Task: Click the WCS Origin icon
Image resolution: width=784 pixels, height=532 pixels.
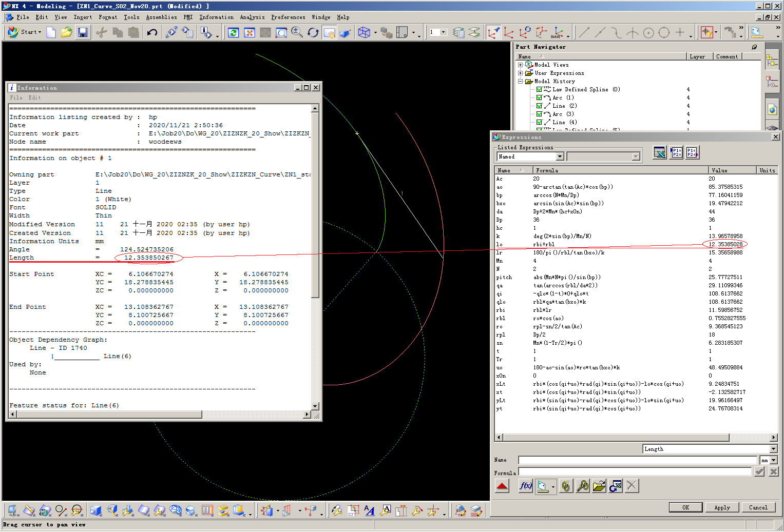Action: pyautogui.click(x=509, y=32)
